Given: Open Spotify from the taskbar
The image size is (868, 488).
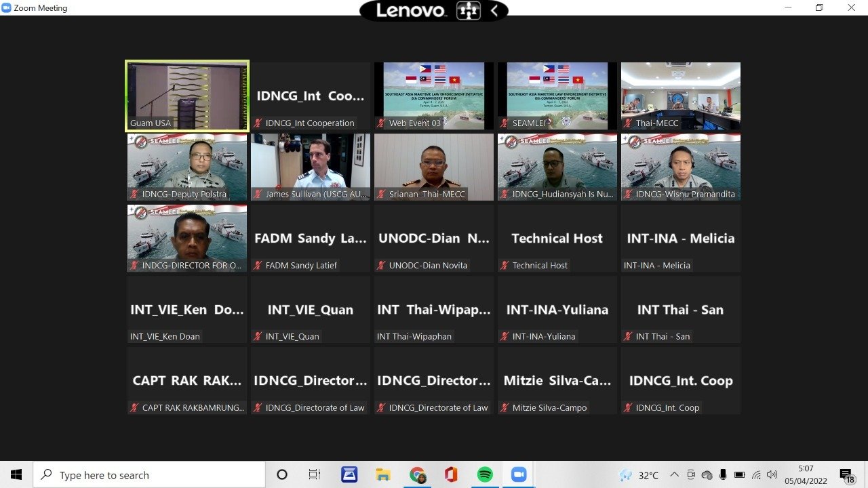Looking at the screenshot, I should click(x=485, y=475).
